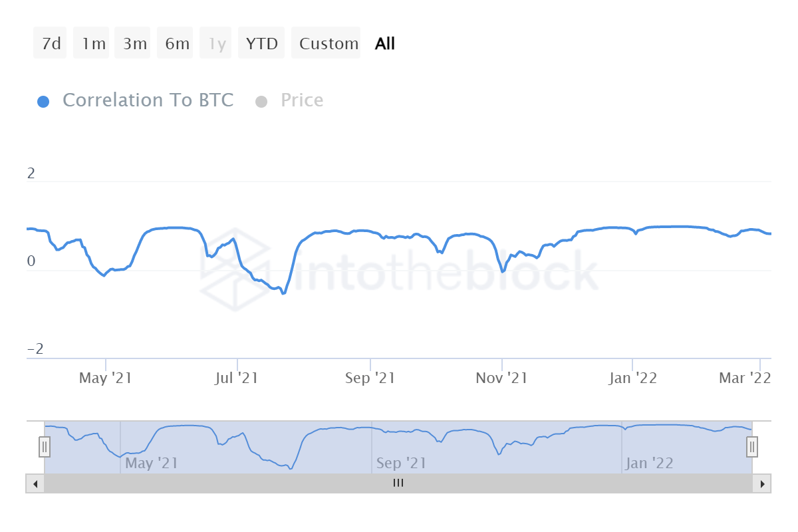This screenshot has height=532, width=798.
Task: Click the left scrollbar arrow below the navigator
Action: point(34,483)
